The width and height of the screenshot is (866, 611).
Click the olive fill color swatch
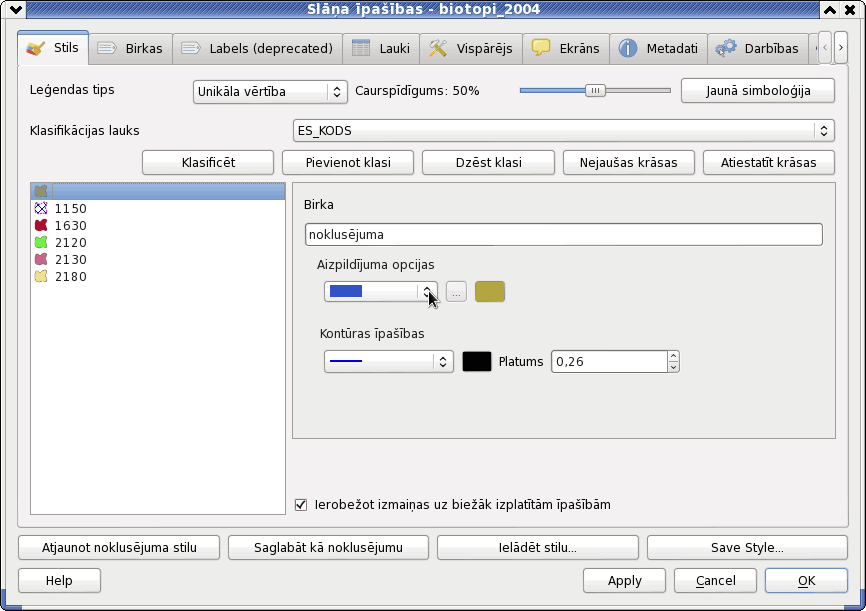click(x=490, y=292)
